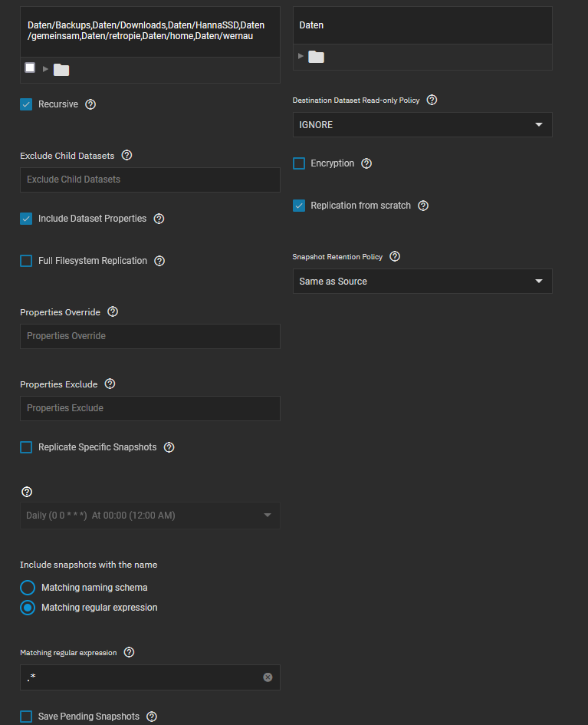Open help icon beside Include Dataset Properties

(159, 219)
